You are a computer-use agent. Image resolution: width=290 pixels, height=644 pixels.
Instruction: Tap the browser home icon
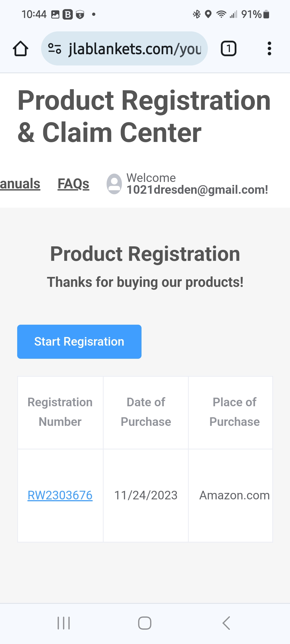tap(20, 49)
